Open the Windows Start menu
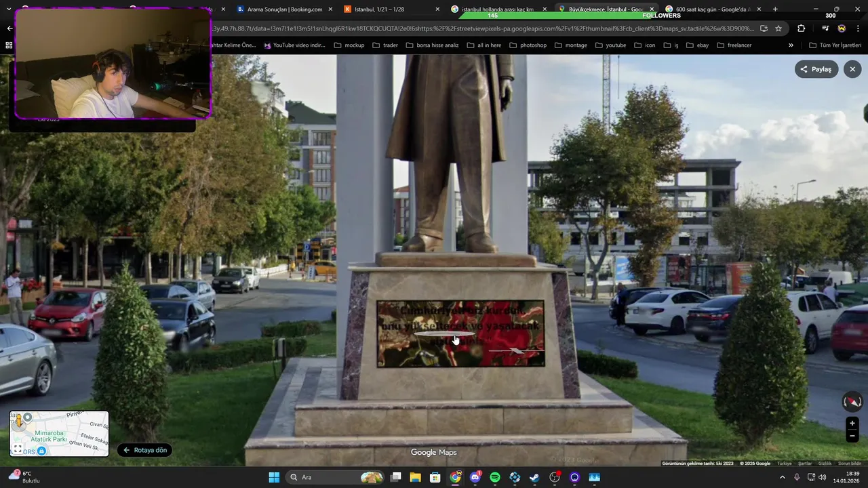This screenshot has width=868, height=488. (274, 477)
